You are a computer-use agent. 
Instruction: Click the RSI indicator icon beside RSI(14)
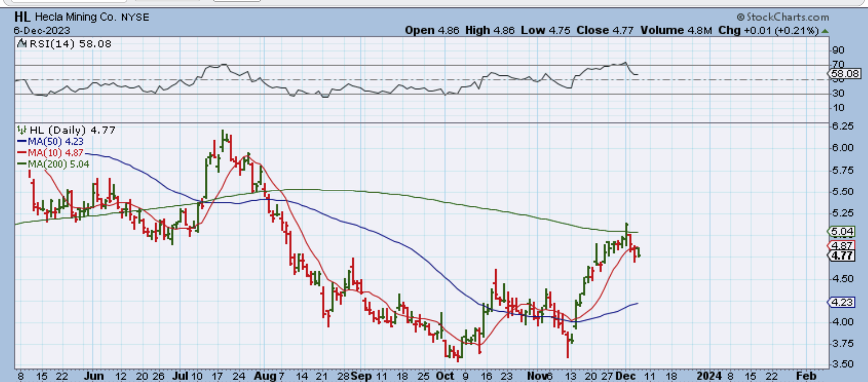tap(22, 44)
